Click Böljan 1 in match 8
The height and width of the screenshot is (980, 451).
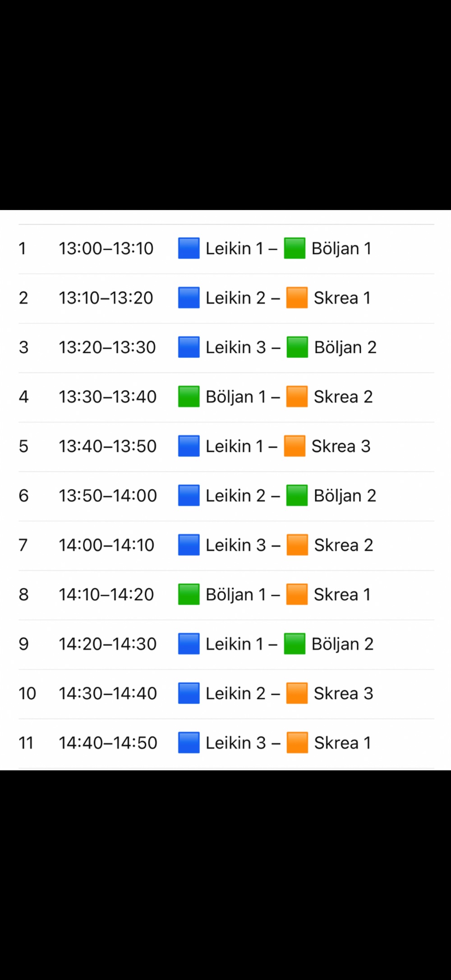tap(235, 595)
